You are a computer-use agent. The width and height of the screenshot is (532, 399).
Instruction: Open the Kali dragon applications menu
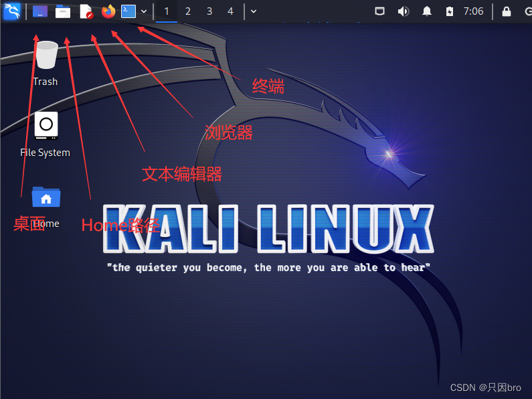pos(11,11)
